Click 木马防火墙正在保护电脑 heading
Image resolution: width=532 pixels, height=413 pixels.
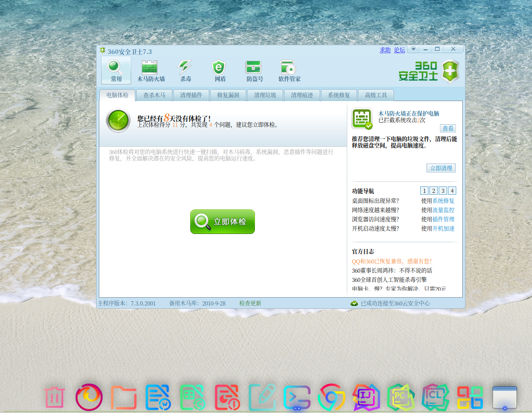(409, 113)
